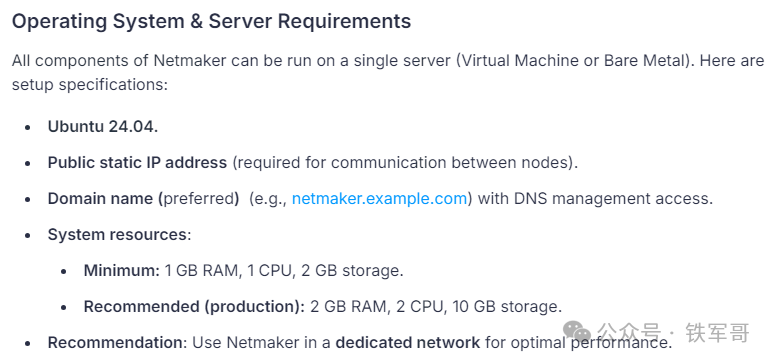Click the "System resources" bullet label

117,235
